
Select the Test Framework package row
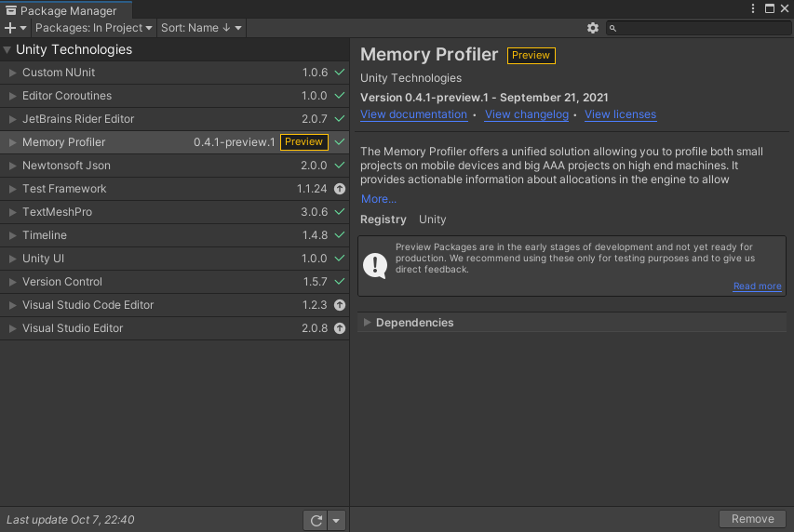click(x=174, y=189)
